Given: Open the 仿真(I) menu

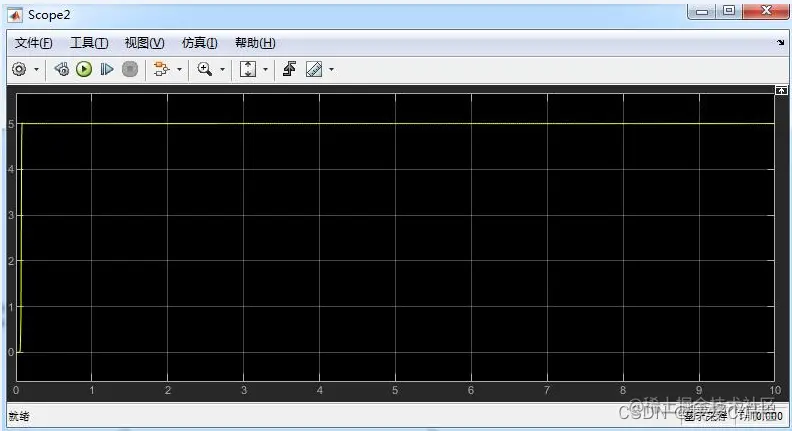Looking at the screenshot, I should coord(200,43).
